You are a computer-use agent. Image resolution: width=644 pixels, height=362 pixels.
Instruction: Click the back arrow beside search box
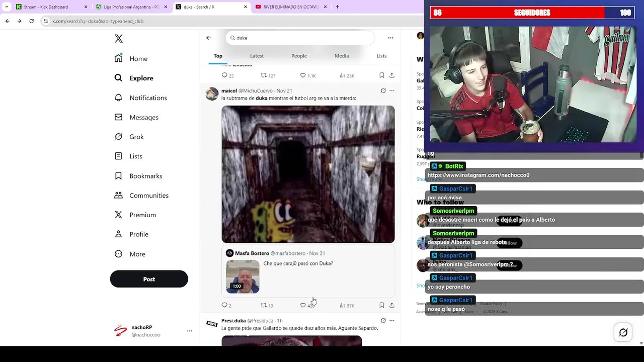(208, 38)
